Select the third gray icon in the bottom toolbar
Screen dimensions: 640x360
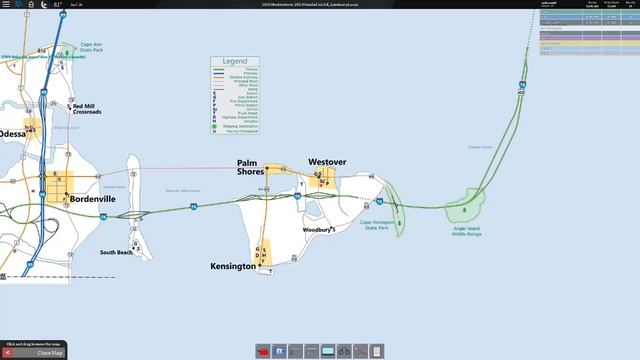(296, 351)
